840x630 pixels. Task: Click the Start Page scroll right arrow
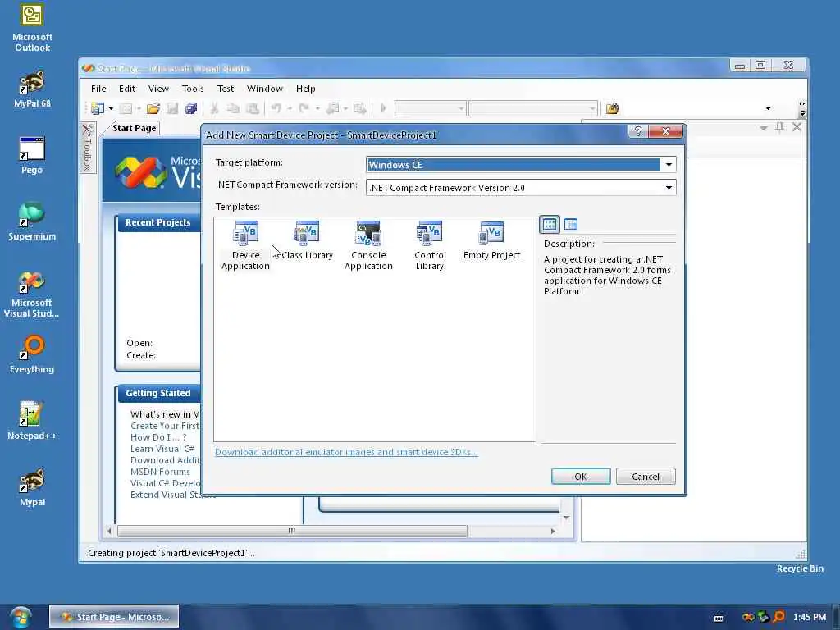(553, 531)
